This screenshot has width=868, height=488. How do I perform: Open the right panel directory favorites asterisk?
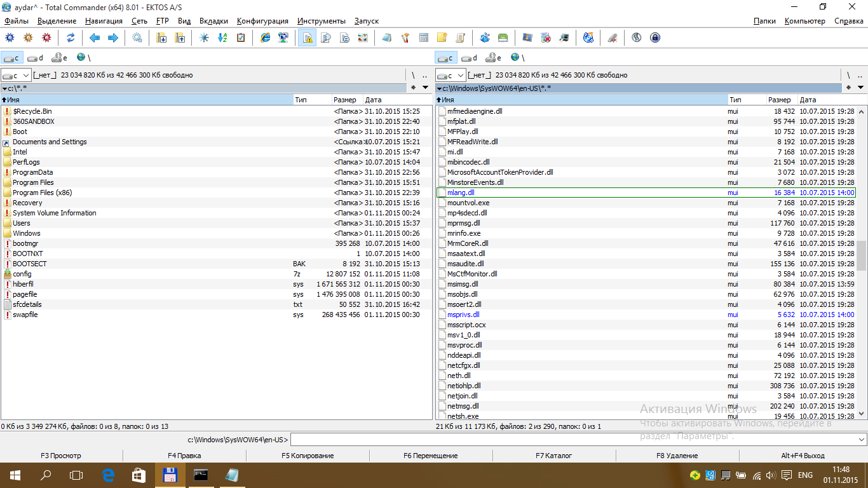848,88
